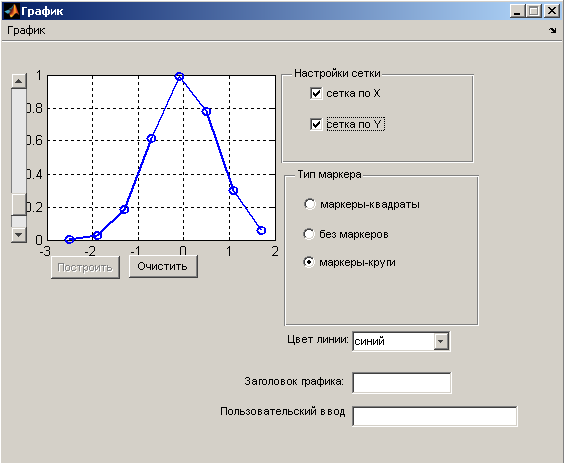This screenshot has height=463, width=564.
Task: Click the dock arrow in the menu bar
Action: 553,31
